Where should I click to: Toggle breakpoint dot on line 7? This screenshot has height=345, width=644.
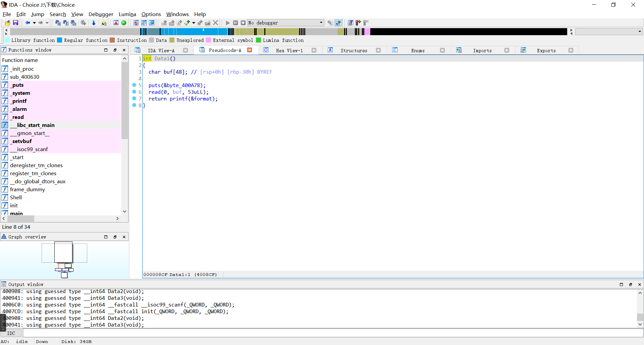click(134, 98)
